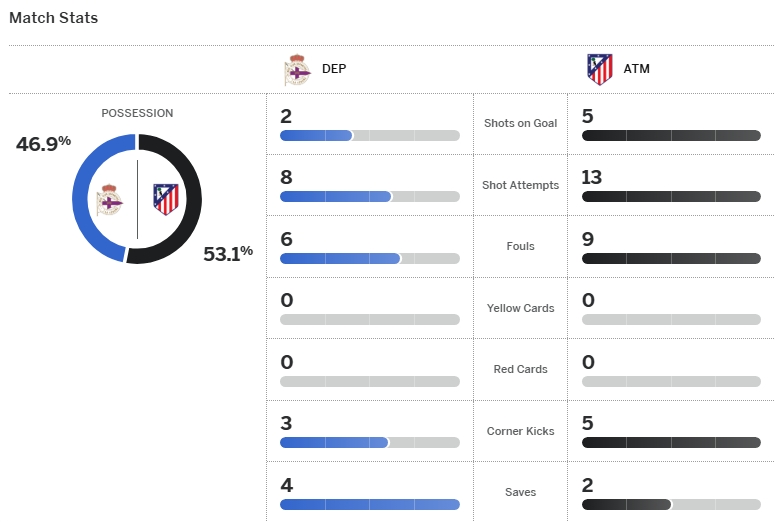Viewport: 782px width, 522px height.
Task: Click the ATM Shots on Goal bar
Action: (x=671, y=135)
